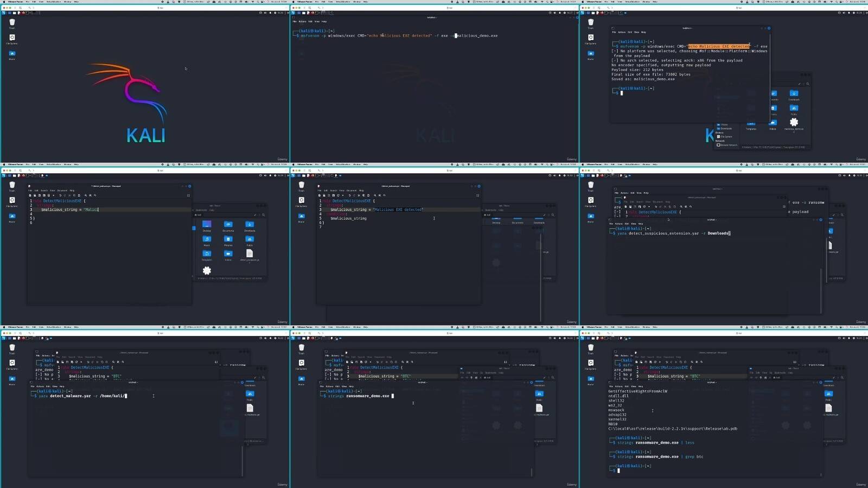Open Public folder next to 'Malici' editor
This screenshot has height=488, width=868.
coord(250,240)
